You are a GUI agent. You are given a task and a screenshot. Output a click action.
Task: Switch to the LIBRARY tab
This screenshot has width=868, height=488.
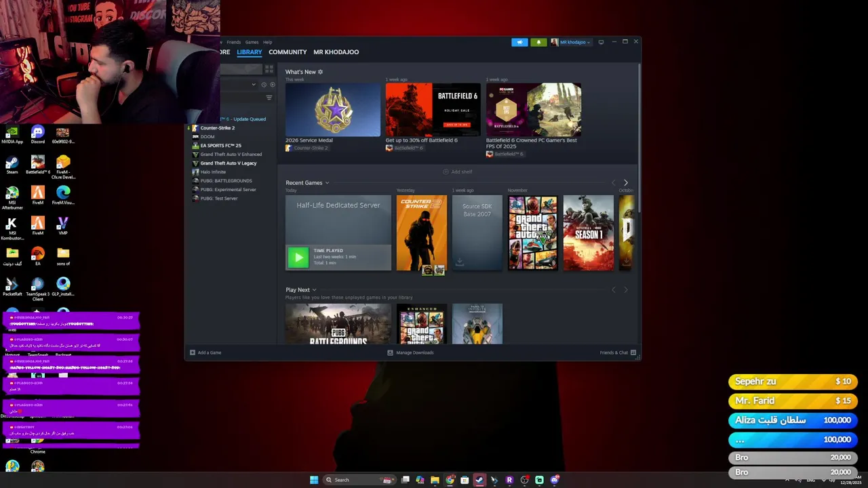point(250,52)
